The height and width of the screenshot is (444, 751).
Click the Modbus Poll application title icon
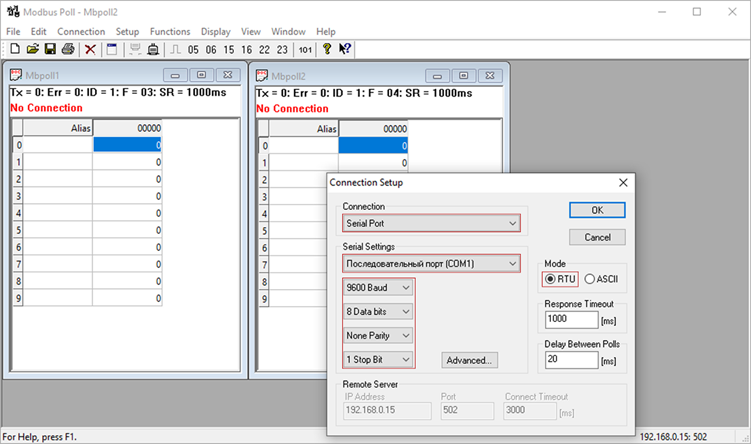(x=13, y=11)
